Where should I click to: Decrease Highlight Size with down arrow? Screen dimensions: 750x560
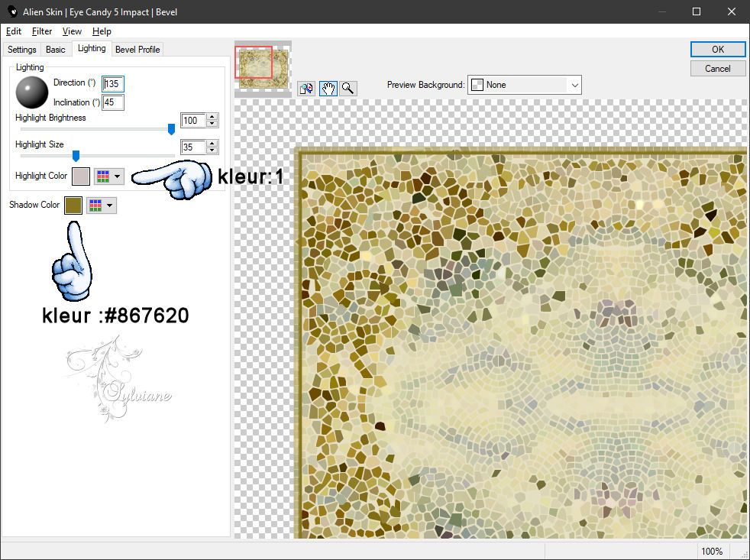pos(212,151)
